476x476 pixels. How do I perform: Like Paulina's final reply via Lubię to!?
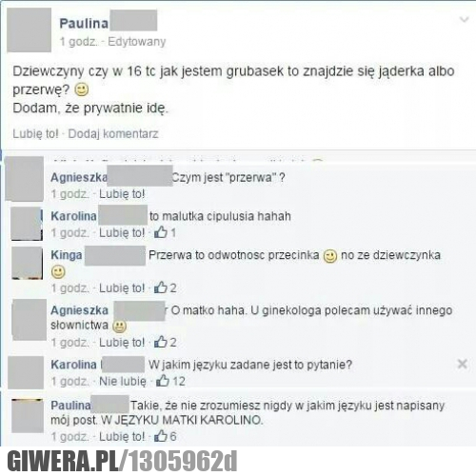[x=122, y=436]
